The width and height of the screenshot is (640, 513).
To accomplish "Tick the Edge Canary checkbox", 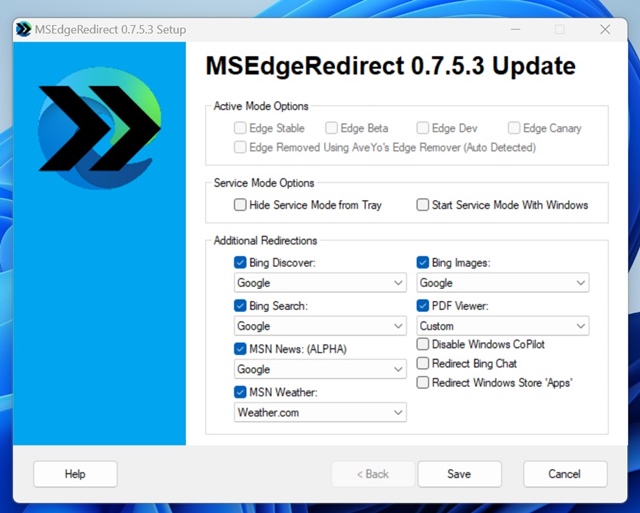I will click(x=514, y=128).
